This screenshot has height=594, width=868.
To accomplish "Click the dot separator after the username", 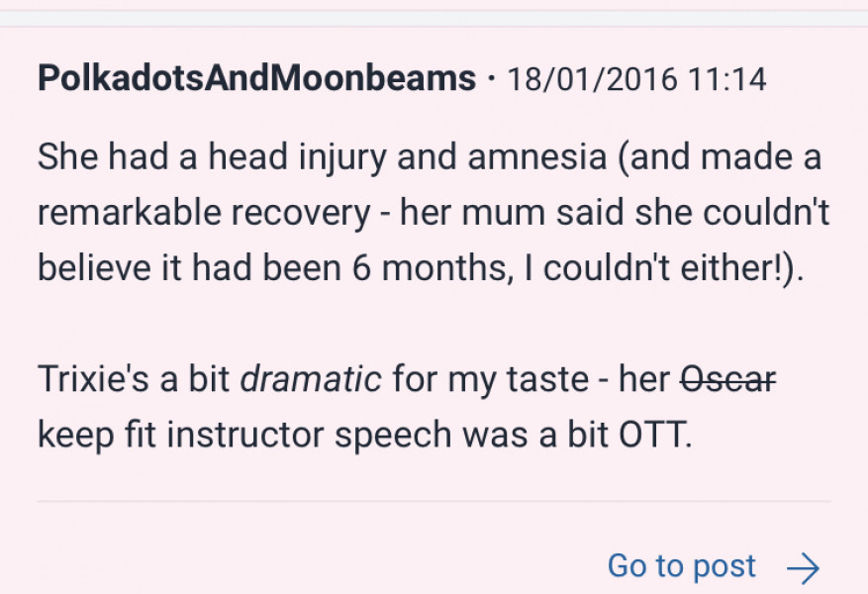I will click(x=492, y=79).
